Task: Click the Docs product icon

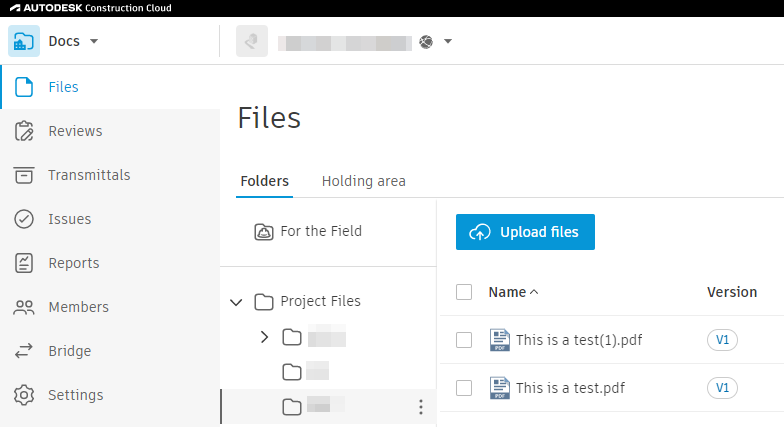Action: pyautogui.click(x=24, y=42)
